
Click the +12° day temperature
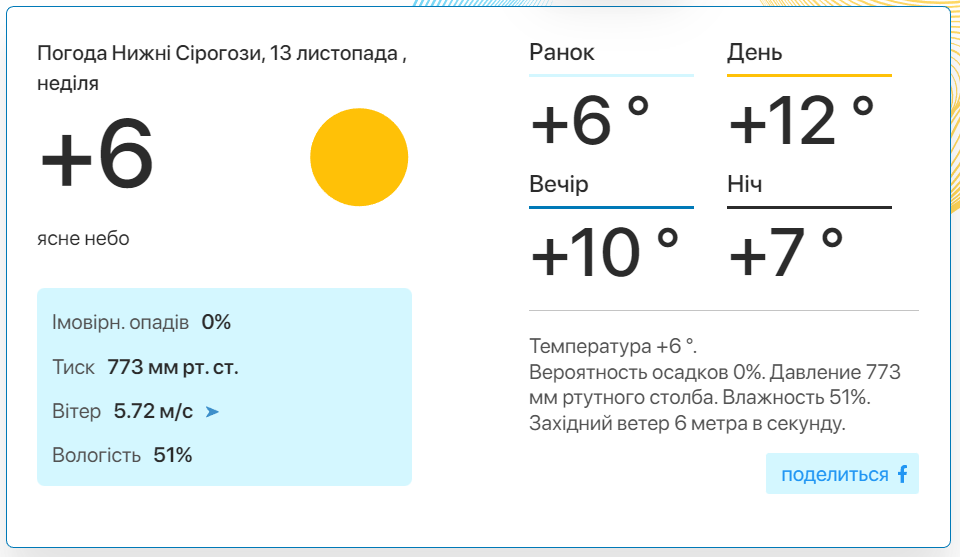(801, 121)
